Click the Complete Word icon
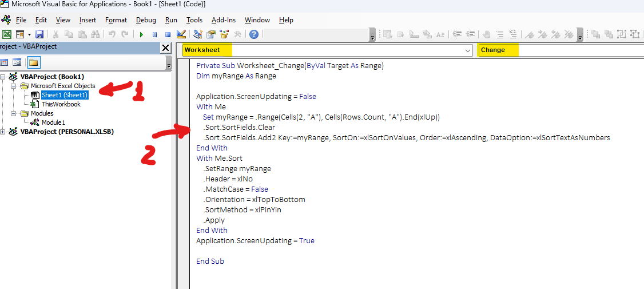 440,34
